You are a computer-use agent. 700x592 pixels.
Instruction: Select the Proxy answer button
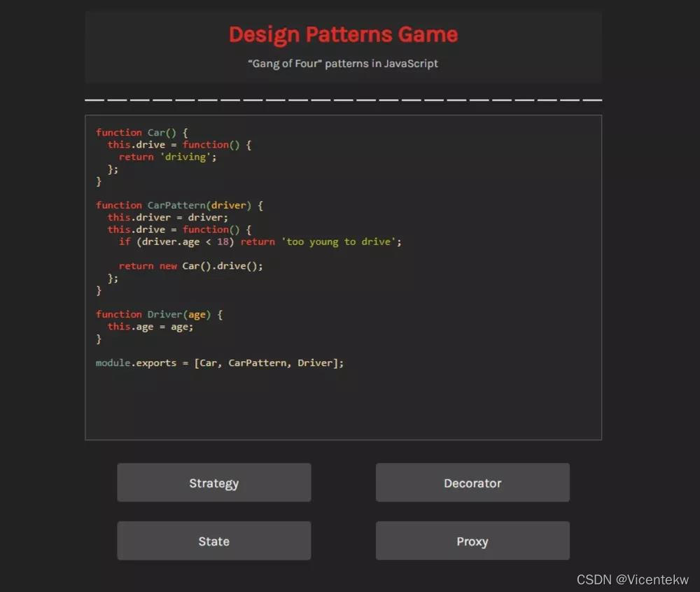click(472, 540)
